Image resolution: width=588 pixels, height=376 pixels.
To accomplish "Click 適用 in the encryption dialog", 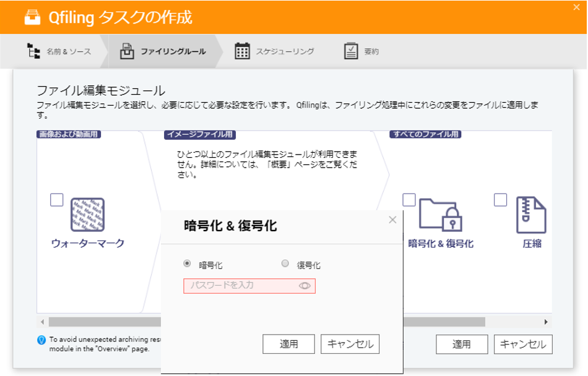I will click(x=288, y=344).
